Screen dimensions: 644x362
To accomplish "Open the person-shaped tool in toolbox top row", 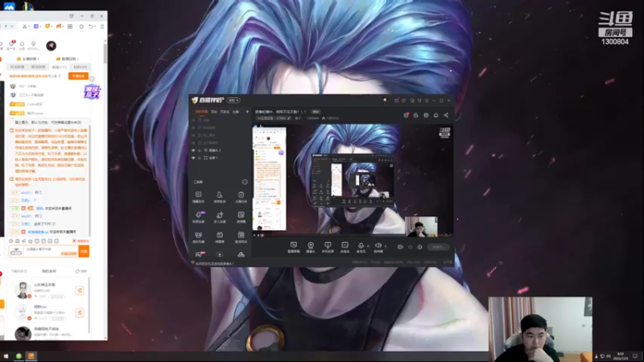I will 220,196.
